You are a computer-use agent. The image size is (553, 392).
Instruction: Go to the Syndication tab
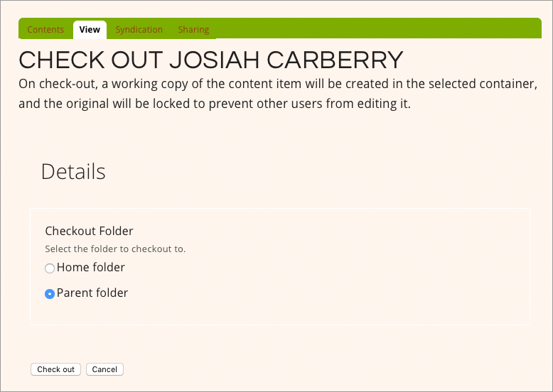pos(139,30)
